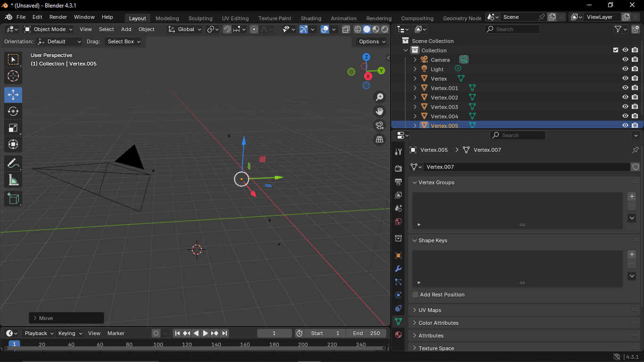Screen dimensions: 644x362
Task: Activate the Scale tool
Action: pyautogui.click(x=13, y=128)
